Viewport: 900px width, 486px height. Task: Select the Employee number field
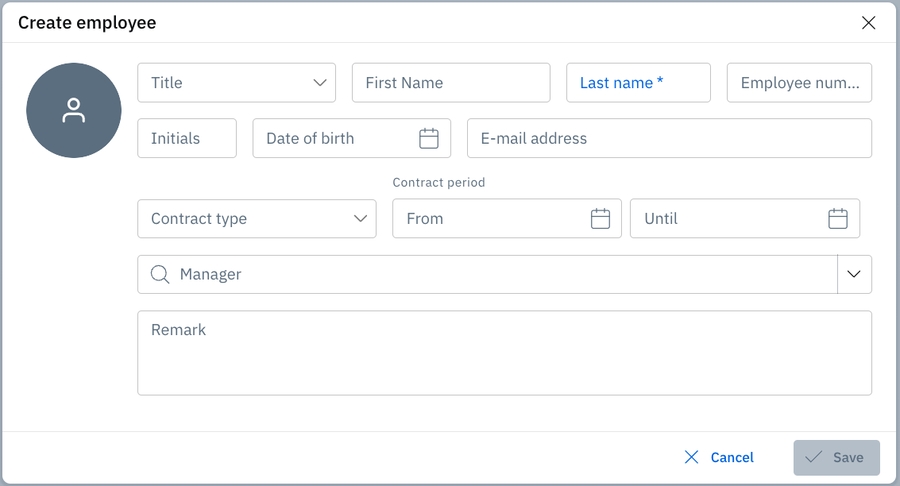click(799, 83)
